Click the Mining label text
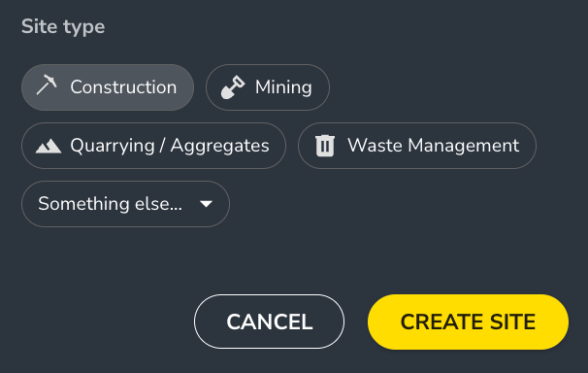 tap(283, 87)
